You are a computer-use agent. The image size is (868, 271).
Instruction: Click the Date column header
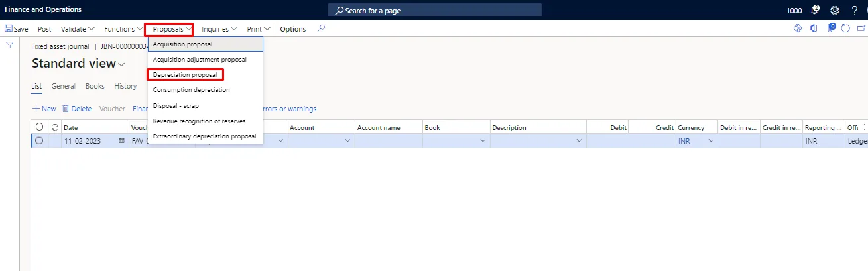tap(95, 127)
